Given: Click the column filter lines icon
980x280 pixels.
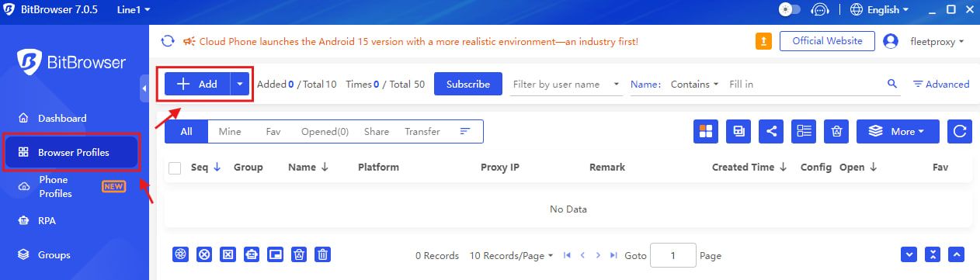Looking at the screenshot, I should tap(465, 132).
